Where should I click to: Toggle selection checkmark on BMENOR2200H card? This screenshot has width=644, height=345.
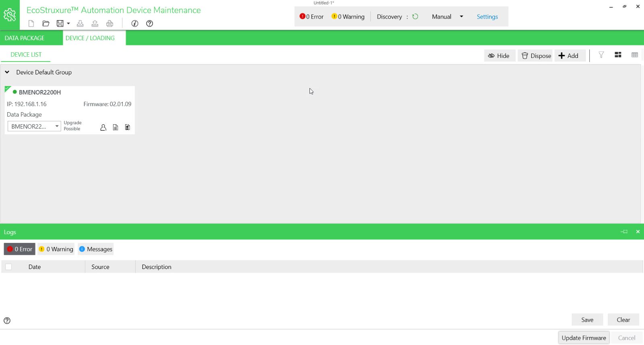coord(8,89)
